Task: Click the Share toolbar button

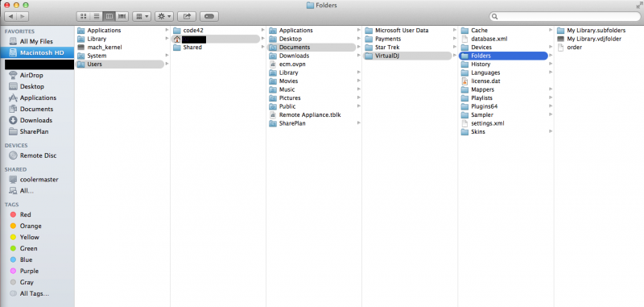Action: point(187,16)
